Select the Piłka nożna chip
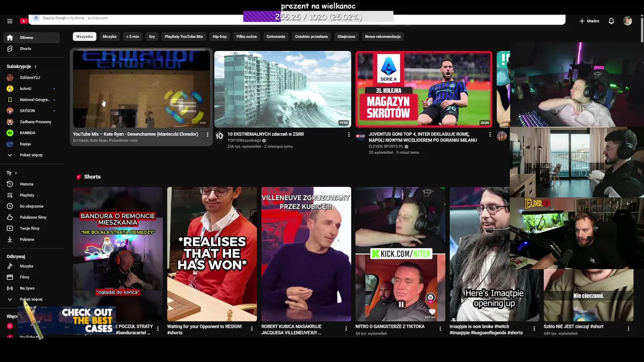Viewport: 644px width, 362px height. tap(247, 36)
